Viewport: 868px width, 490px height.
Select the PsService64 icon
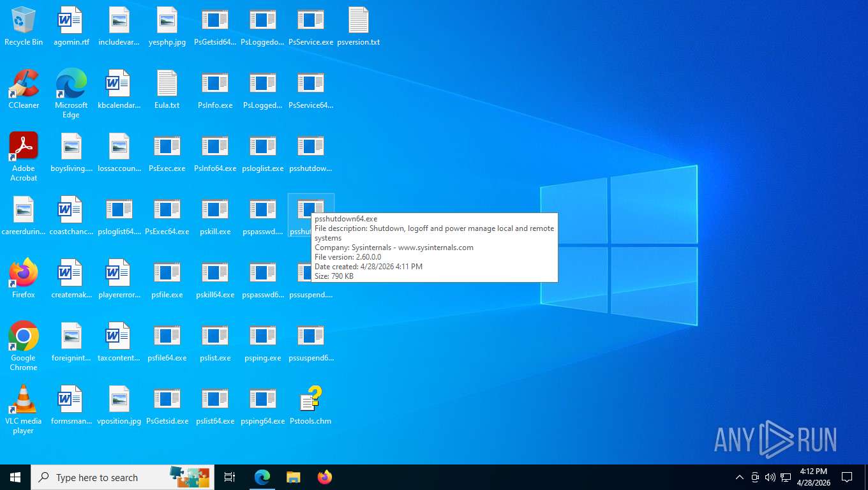[310, 90]
